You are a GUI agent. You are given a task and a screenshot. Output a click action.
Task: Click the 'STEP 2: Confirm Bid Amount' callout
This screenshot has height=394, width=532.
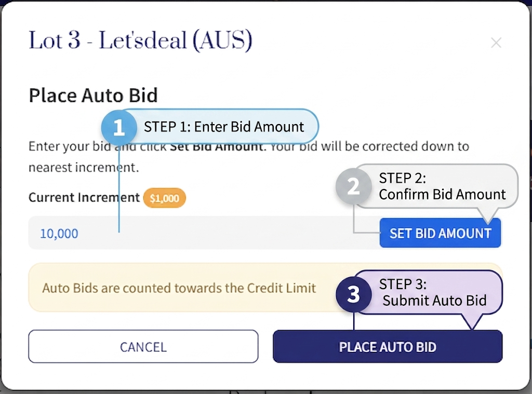[x=442, y=186]
